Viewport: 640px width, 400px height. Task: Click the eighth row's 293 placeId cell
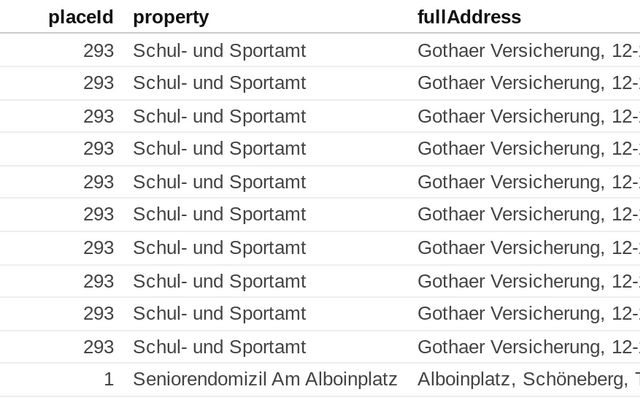(98, 281)
